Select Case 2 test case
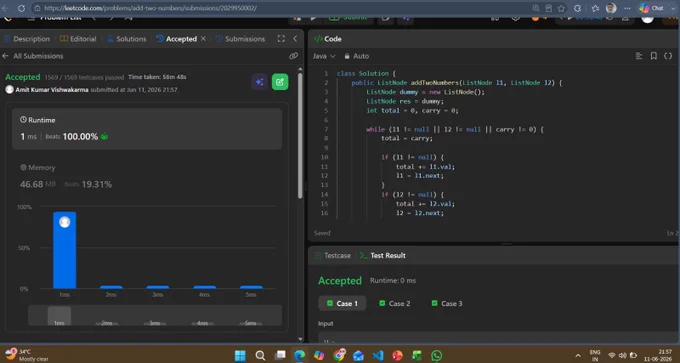Screen dimensions: 680x363 pyautogui.click(x=395, y=304)
